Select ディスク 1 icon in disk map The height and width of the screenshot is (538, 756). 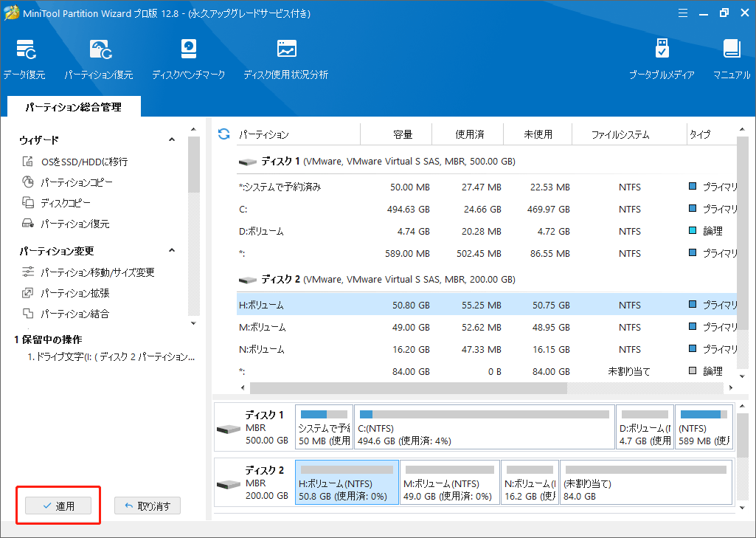pos(229,429)
